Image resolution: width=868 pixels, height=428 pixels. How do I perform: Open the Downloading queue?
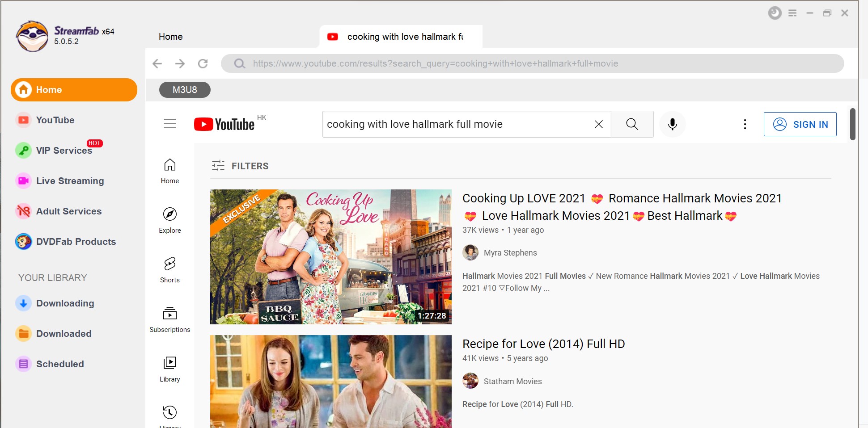[x=65, y=303]
